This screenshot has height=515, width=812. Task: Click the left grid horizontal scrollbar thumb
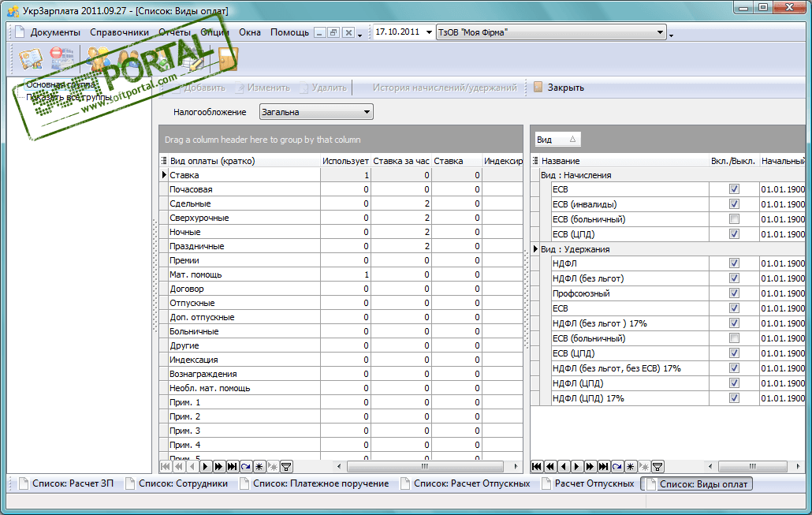click(x=425, y=466)
